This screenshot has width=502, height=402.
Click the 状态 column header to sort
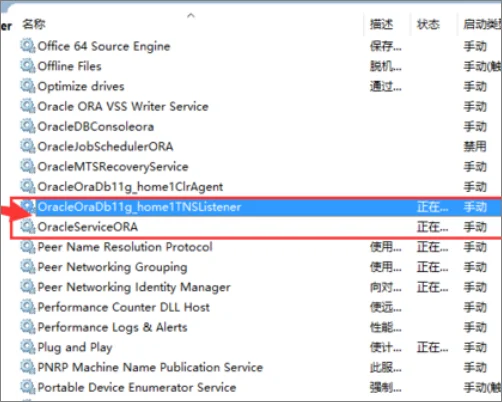tap(428, 24)
